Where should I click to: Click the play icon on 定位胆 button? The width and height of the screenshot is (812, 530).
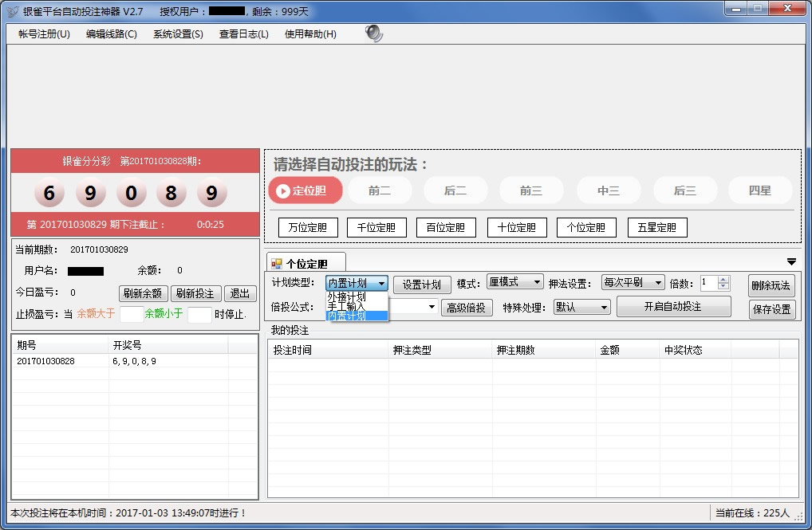tap(283, 190)
